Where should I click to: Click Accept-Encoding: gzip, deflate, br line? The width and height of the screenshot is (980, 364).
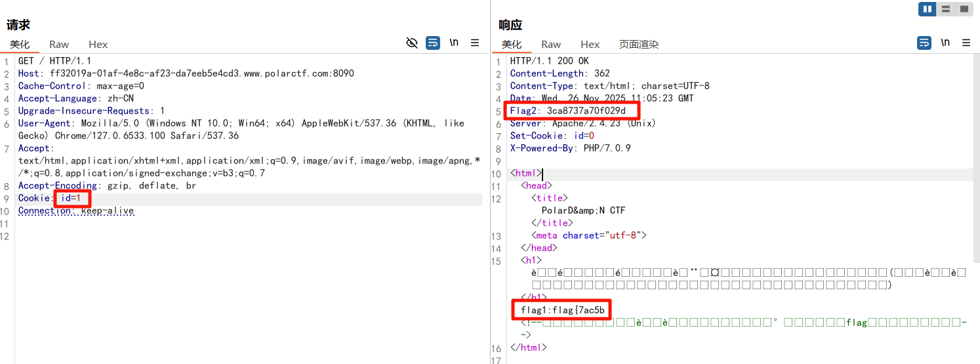(107, 186)
